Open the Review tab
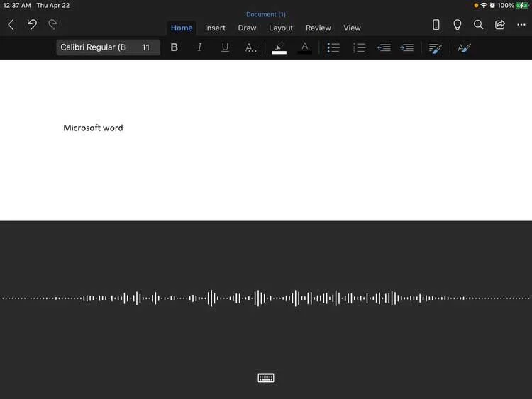The image size is (532, 399). coord(318,28)
